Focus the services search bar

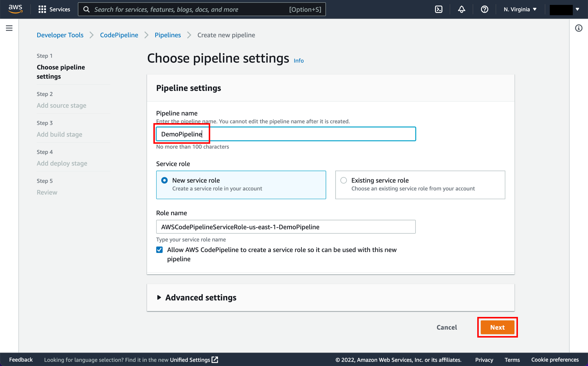[202, 9]
